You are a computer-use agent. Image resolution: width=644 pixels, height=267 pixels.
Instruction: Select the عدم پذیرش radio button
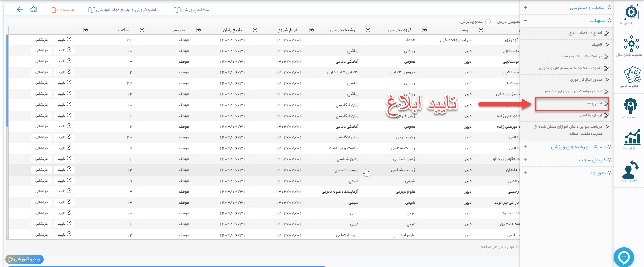pyautogui.click(x=488, y=22)
